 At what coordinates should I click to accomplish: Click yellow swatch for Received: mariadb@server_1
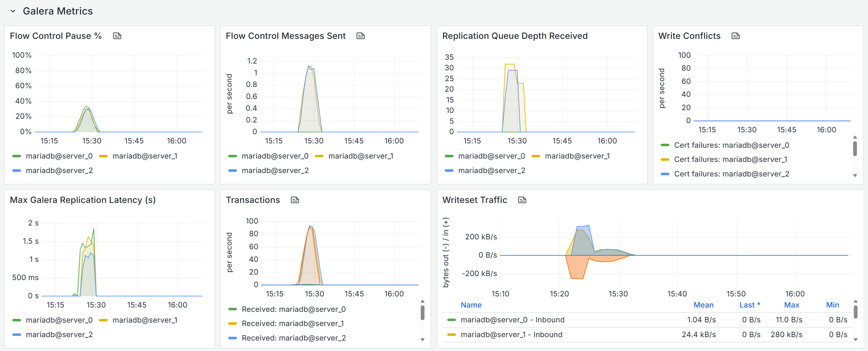pos(233,324)
